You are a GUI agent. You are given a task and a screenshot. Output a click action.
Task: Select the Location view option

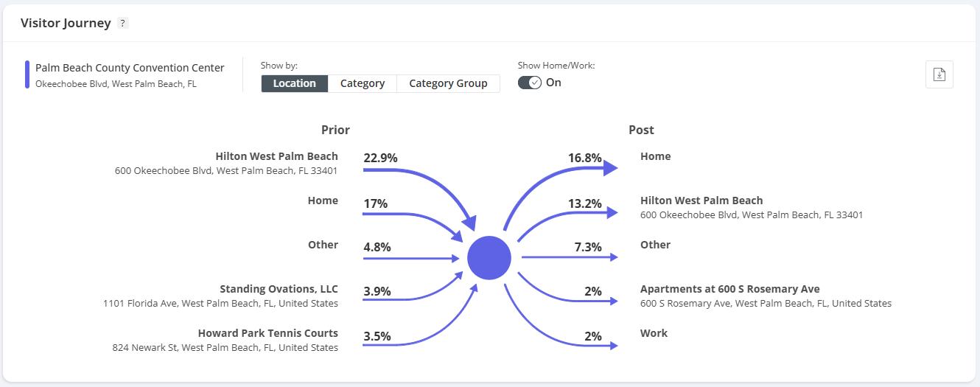pos(294,83)
